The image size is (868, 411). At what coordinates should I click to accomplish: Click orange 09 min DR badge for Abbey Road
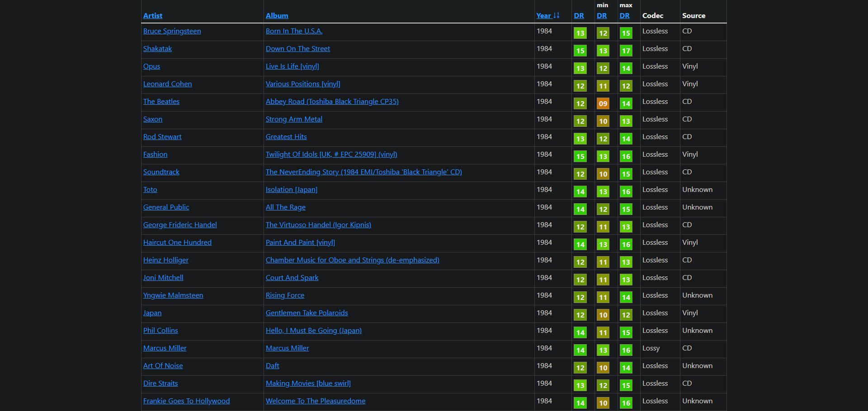pyautogui.click(x=603, y=103)
